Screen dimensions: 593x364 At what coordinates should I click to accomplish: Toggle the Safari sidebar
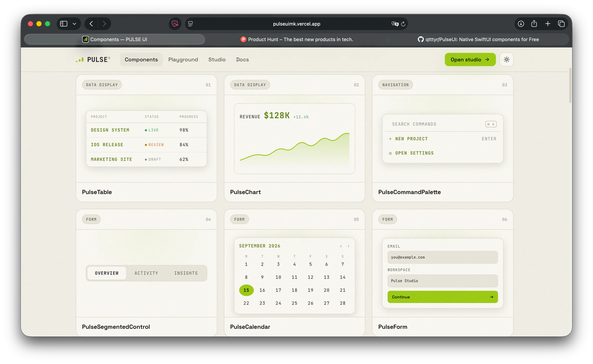click(64, 24)
